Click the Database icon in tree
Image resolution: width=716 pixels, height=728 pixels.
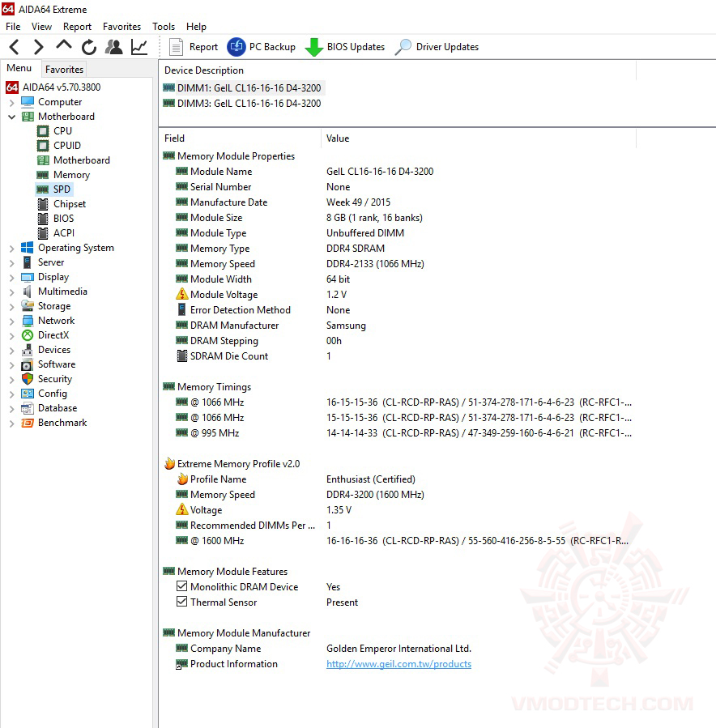coord(28,408)
